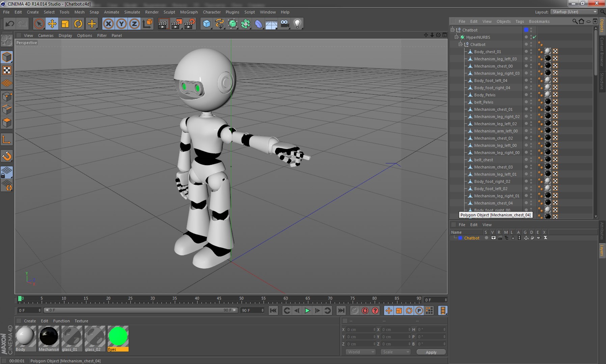The height and width of the screenshot is (364, 606).
Task: Open the deformer objects icon
Action: pyautogui.click(x=258, y=24)
